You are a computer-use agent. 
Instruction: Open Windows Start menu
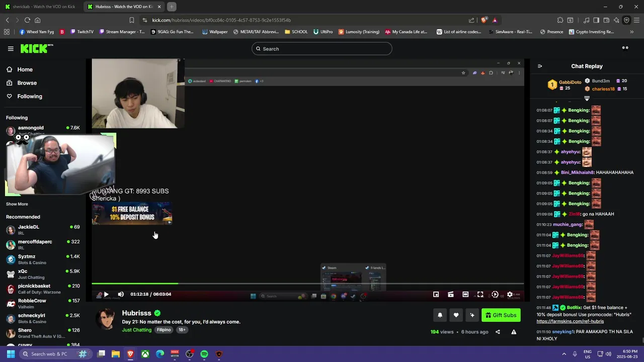point(11,354)
